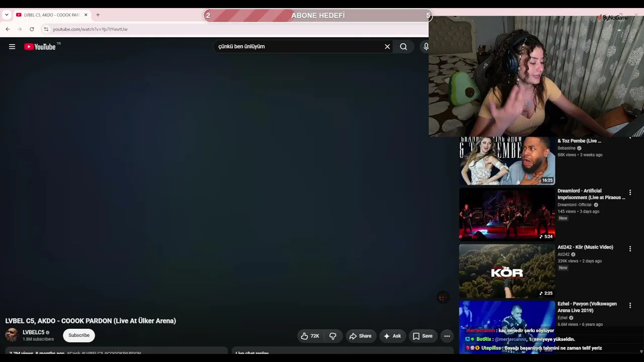644x362 pixels.
Task: Open the Ati242 Kör video thumbnail
Action: point(507,271)
